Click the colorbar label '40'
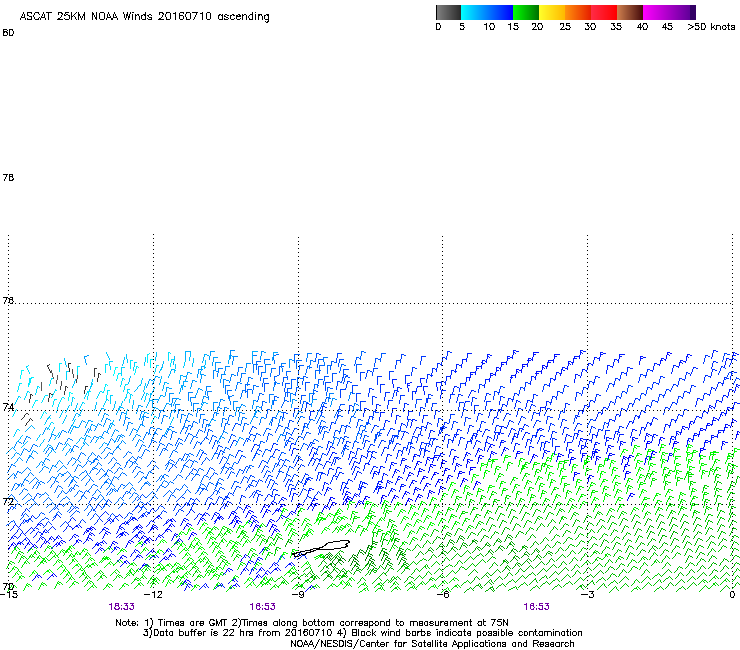Image resolution: width=740 pixels, height=650 pixels. tap(642, 27)
